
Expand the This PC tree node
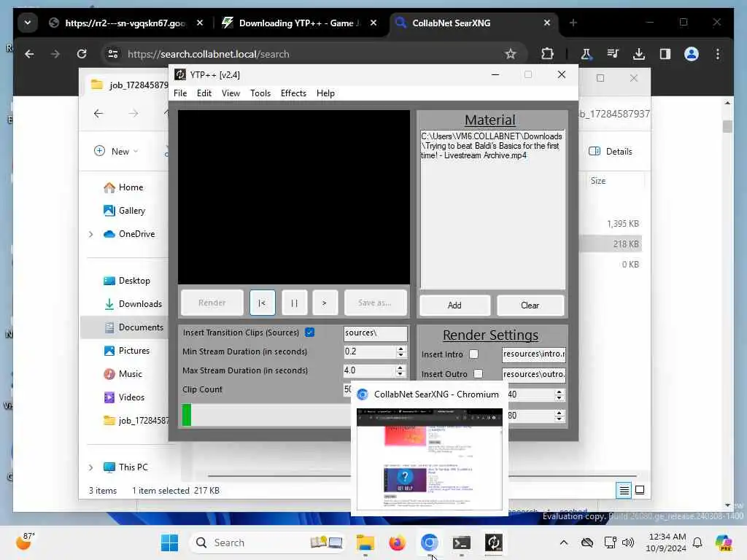click(x=91, y=467)
